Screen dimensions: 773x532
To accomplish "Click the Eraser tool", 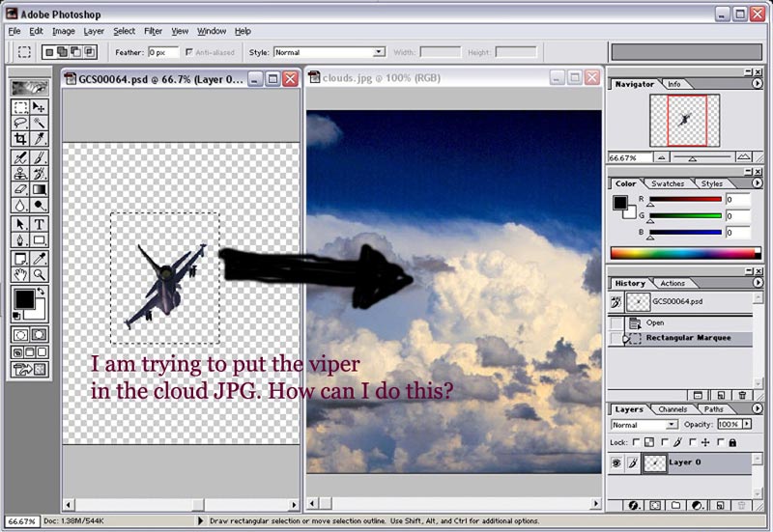I will click(20, 190).
